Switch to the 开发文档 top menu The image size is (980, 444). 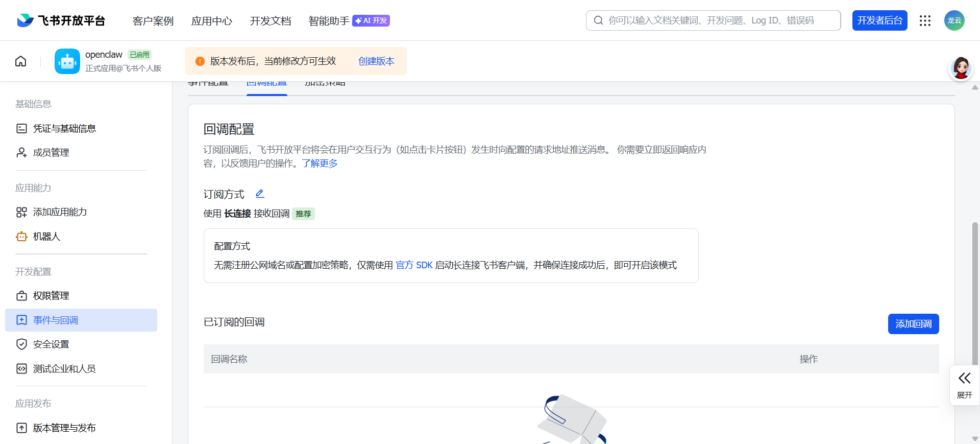(271, 21)
